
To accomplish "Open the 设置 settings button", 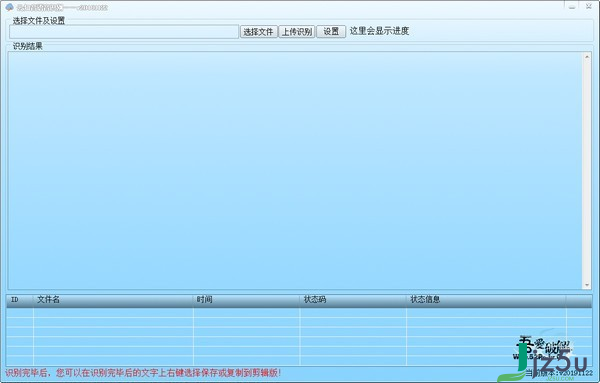I will [331, 31].
